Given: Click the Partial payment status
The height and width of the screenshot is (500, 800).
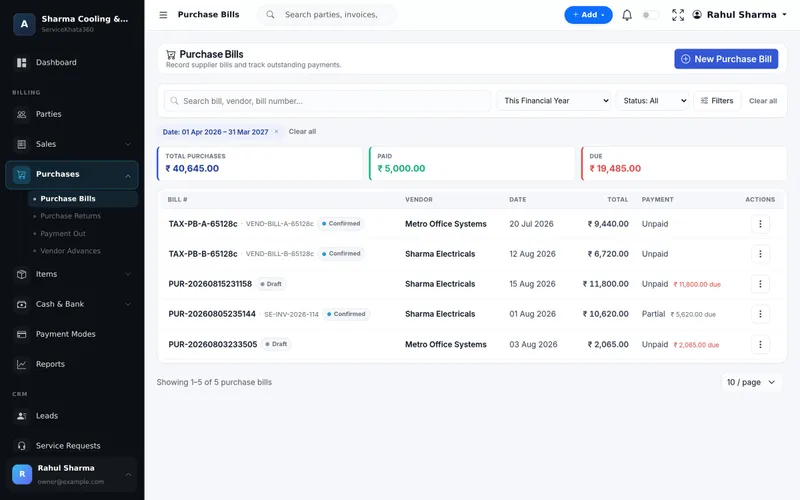Looking at the screenshot, I should [653, 314].
